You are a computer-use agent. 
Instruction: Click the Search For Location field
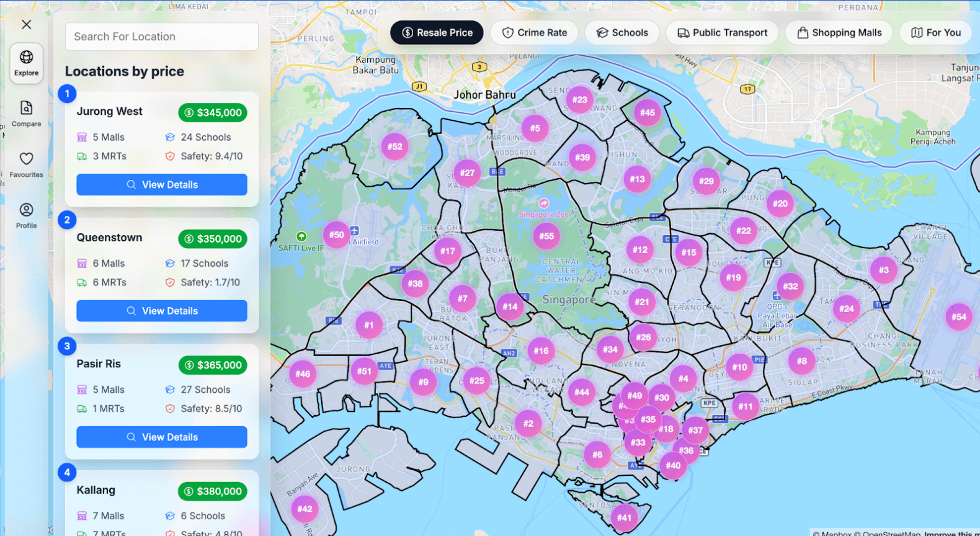[162, 37]
